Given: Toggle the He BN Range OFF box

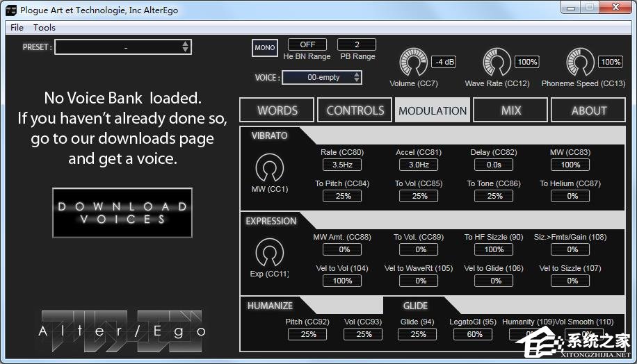Looking at the screenshot, I should (307, 44).
